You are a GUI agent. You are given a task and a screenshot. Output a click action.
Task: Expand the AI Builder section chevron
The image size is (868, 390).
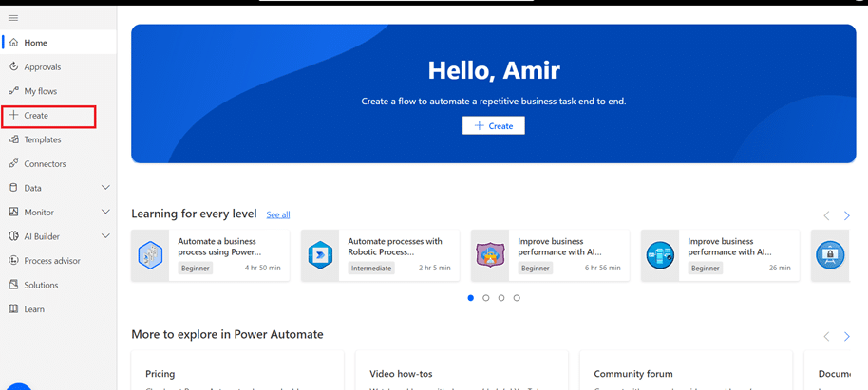(105, 236)
